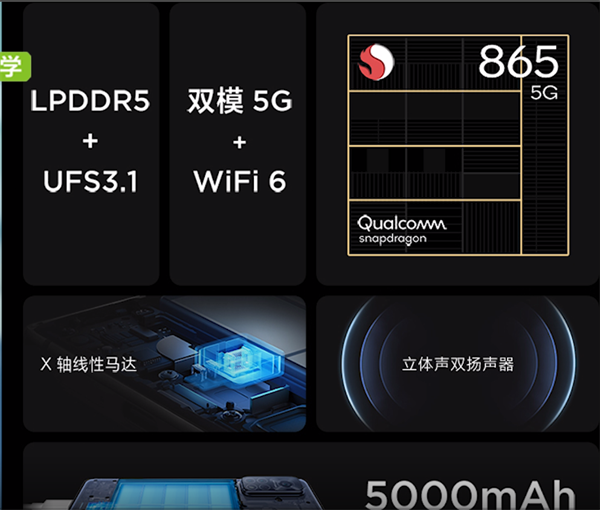
Task: Click the plus sign below LPDDR5
Action: (x=90, y=141)
